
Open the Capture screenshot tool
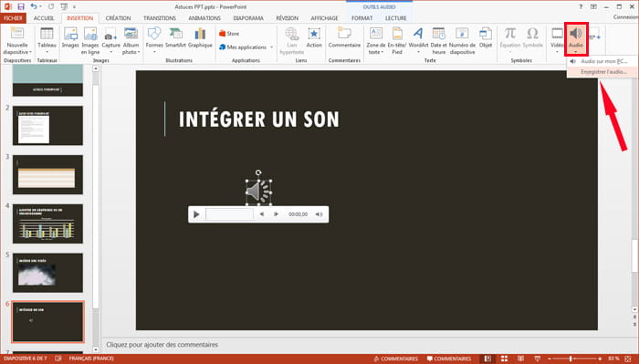110,41
